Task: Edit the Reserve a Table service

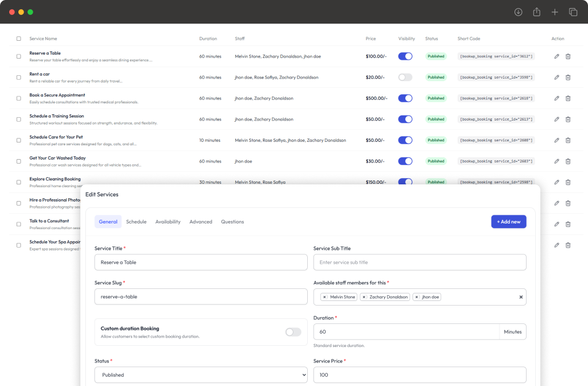Action: click(x=556, y=56)
